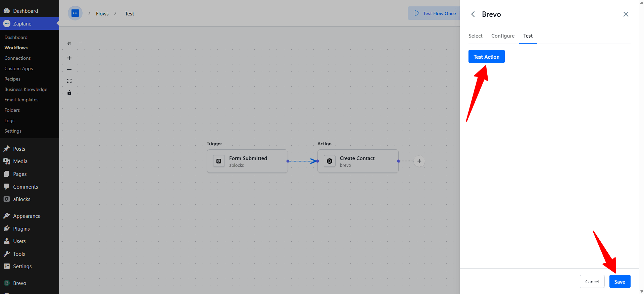This screenshot has width=644, height=294.
Task: Click the Comments bubble icon
Action: [x=7, y=187]
